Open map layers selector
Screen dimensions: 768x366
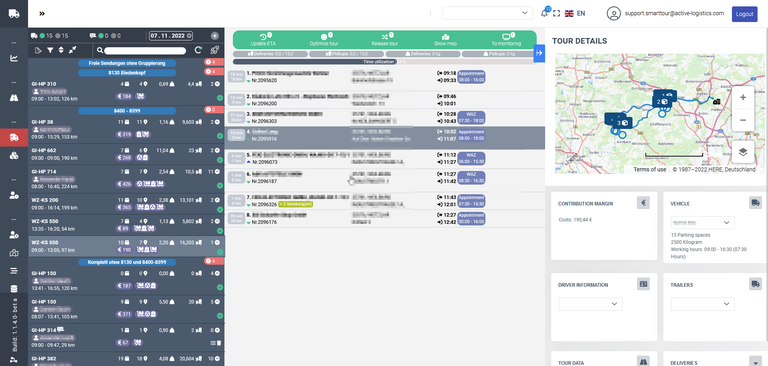coord(743,152)
